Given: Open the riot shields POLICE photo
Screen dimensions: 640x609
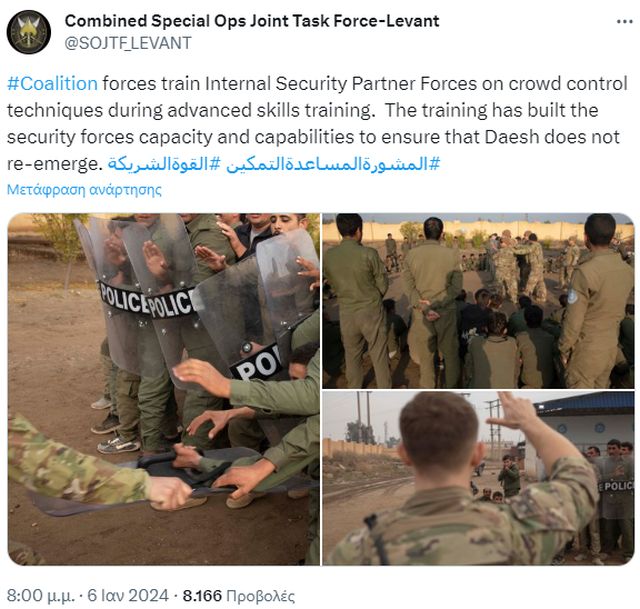Looking at the screenshot, I should click(164, 389).
